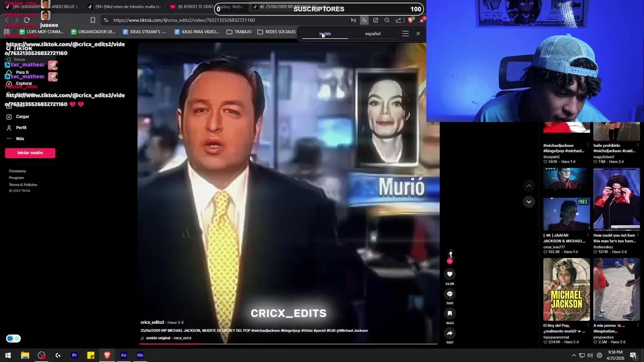This screenshot has width=644, height=362.
Task: Close the translate popup
Action: coord(418,34)
